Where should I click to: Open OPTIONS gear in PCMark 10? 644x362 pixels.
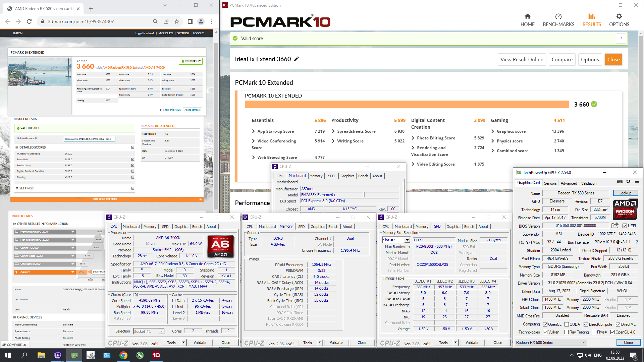(619, 20)
